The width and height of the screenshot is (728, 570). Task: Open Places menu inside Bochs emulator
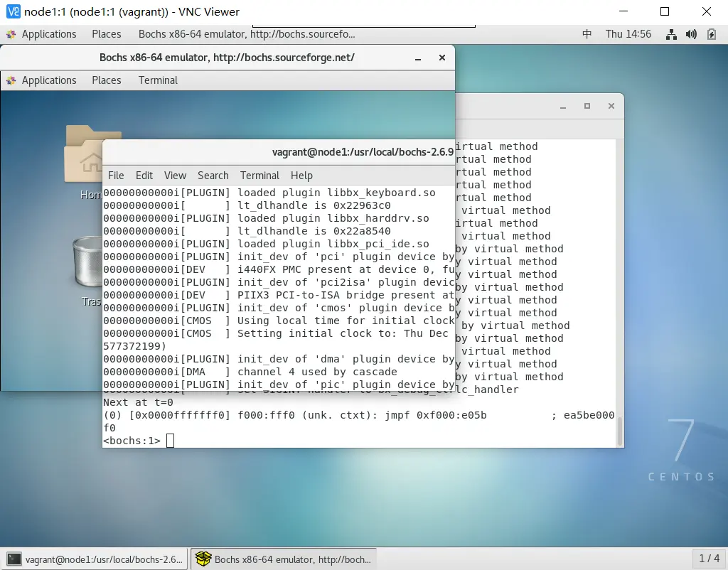(107, 80)
